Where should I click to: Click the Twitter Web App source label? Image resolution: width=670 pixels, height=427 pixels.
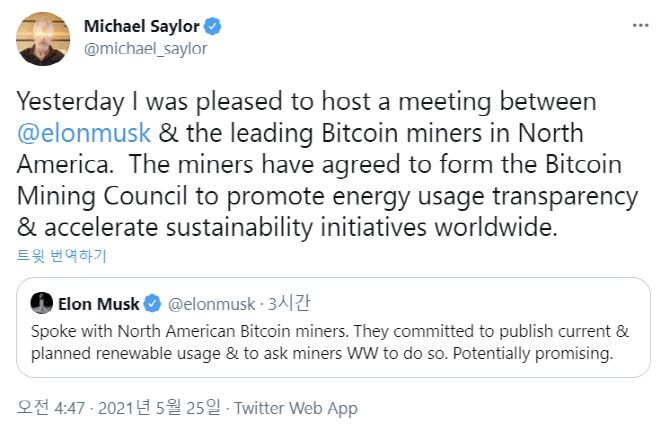pyautogui.click(x=295, y=407)
